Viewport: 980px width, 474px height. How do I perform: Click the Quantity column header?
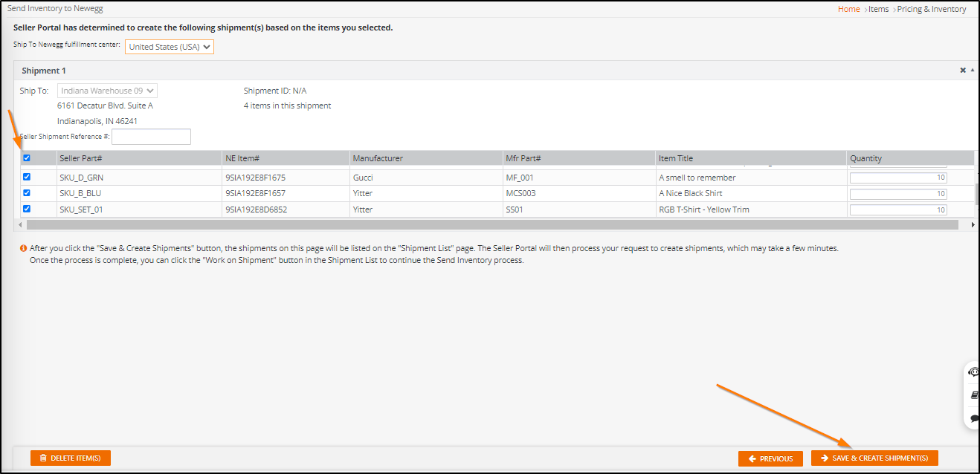click(911, 158)
